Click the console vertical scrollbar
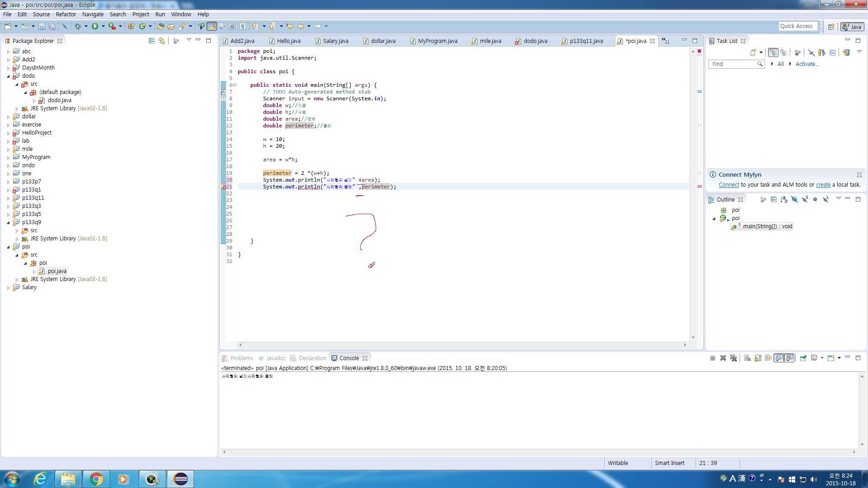This screenshot has height=488, width=868. (862, 410)
